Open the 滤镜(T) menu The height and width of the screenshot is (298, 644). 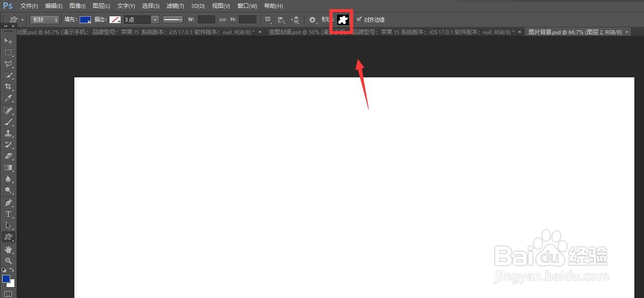(175, 6)
